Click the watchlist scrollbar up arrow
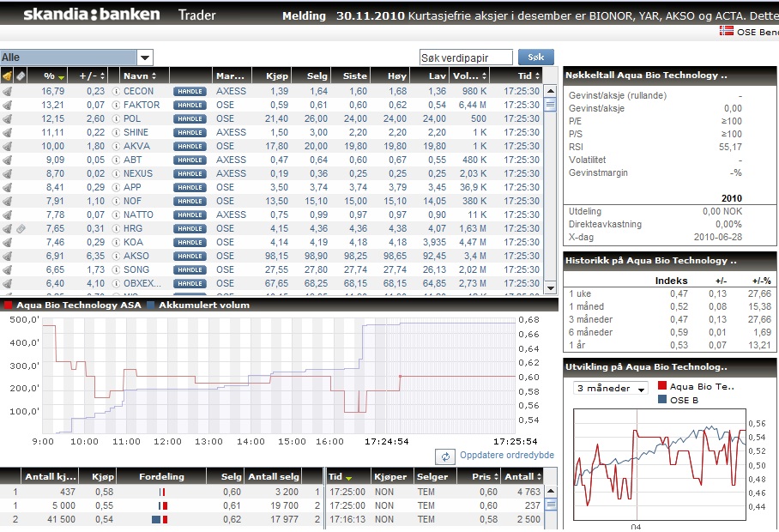 (x=550, y=92)
